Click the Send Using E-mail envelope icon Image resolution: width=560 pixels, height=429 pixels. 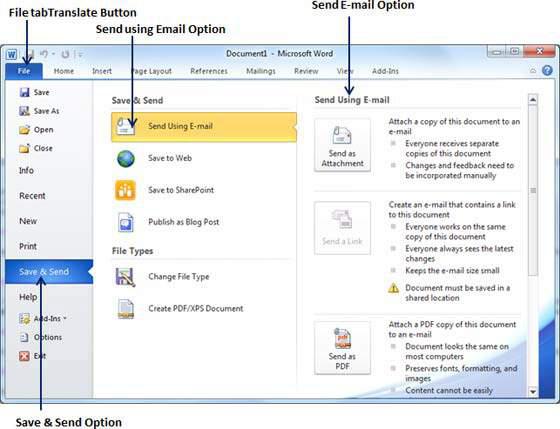coord(125,126)
